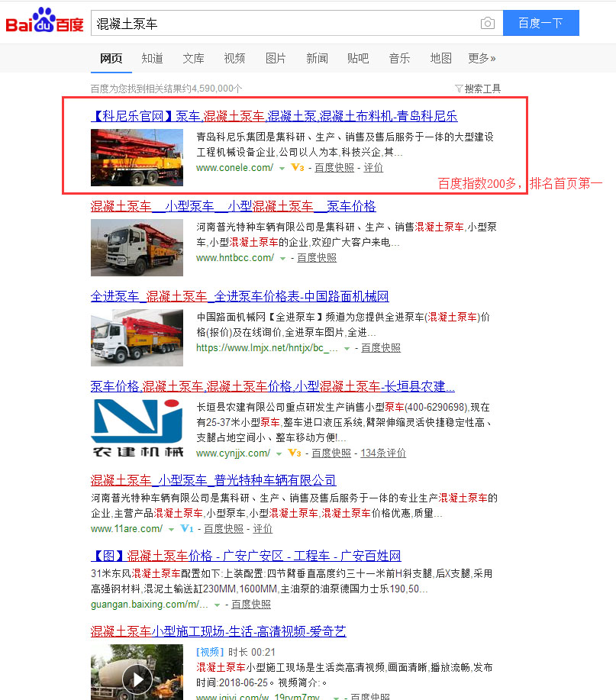Open the 更多» more categories menu
Screen dimensions: 616x700
(x=482, y=59)
